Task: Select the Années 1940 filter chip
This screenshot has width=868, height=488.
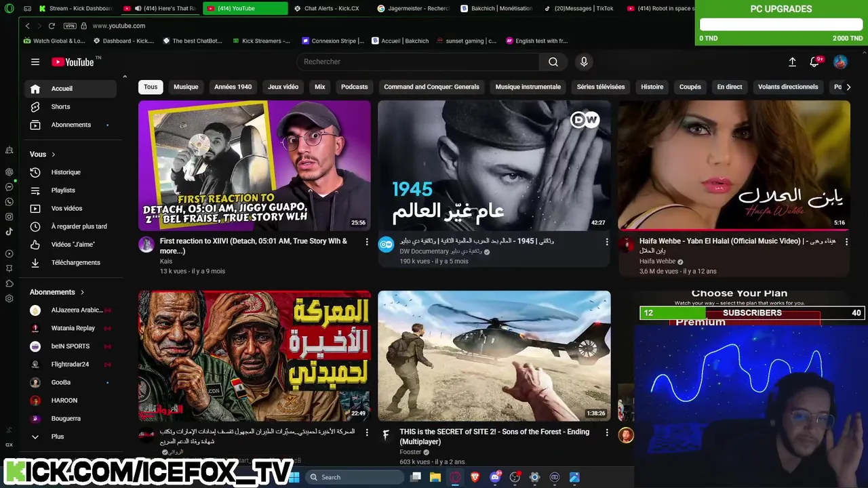Action: (233, 87)
